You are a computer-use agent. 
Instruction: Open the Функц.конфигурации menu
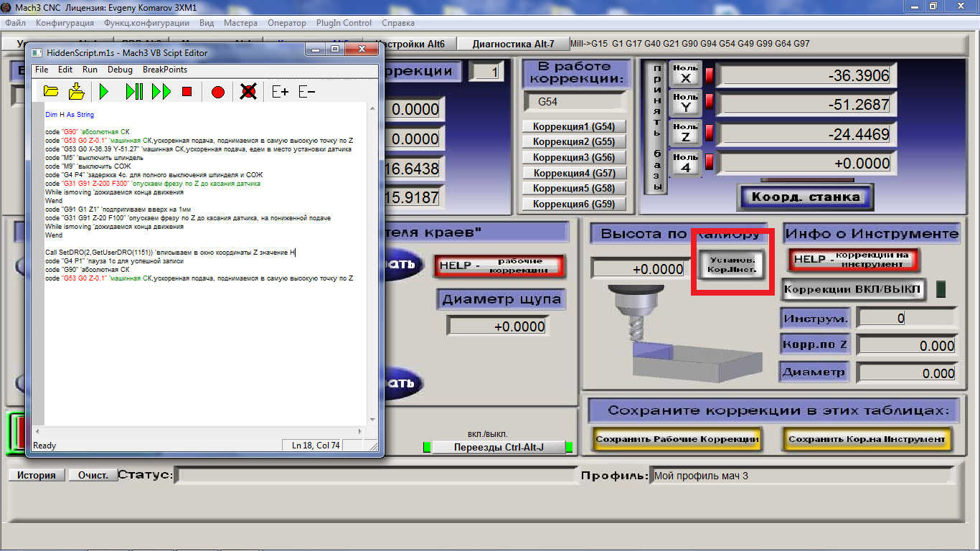coord(146,23)
